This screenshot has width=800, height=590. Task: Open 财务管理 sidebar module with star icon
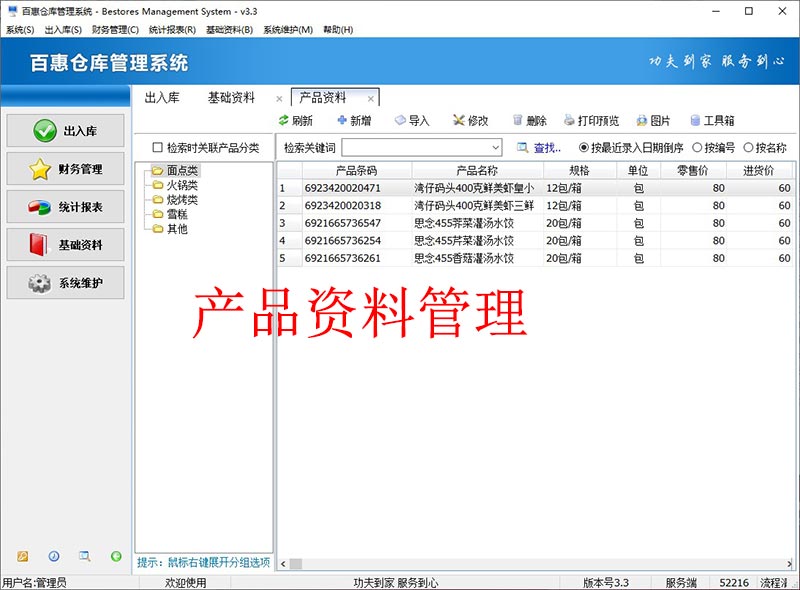(65, 169)
